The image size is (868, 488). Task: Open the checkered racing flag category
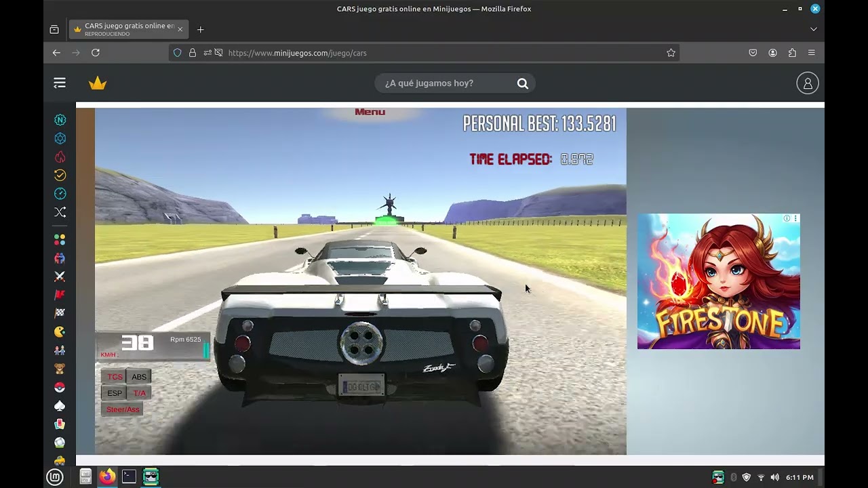click(x=60, y=313)
